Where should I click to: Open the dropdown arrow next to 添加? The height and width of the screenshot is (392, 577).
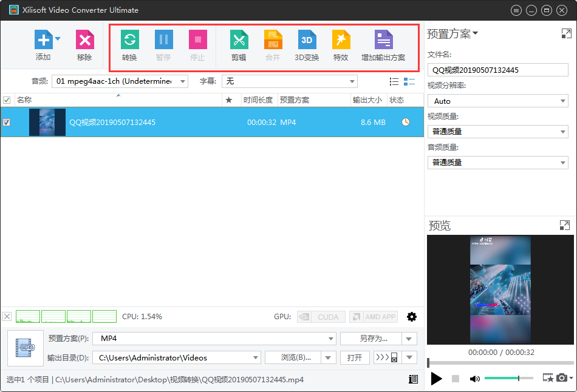pyautogui.click(x=58, y=38)
